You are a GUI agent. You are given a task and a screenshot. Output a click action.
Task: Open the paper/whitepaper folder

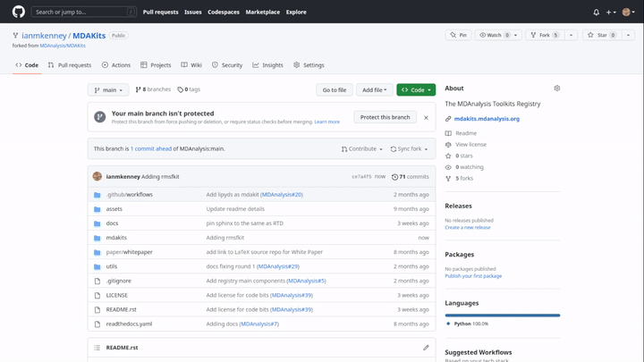(x=130, y=252)
